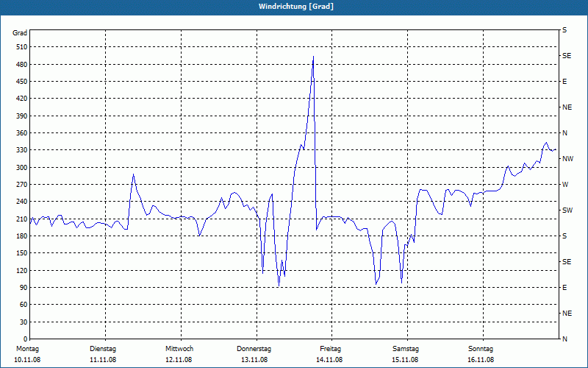The height and width of the screenshot is (368, 588).
Task: Click the date '16.11.08'
Action: 481,360
